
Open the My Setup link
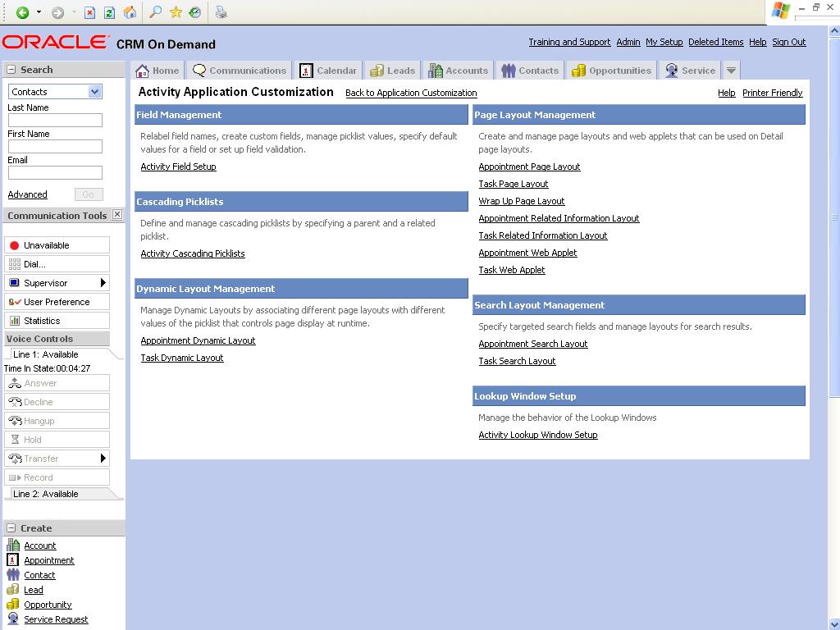pos(664,42)
